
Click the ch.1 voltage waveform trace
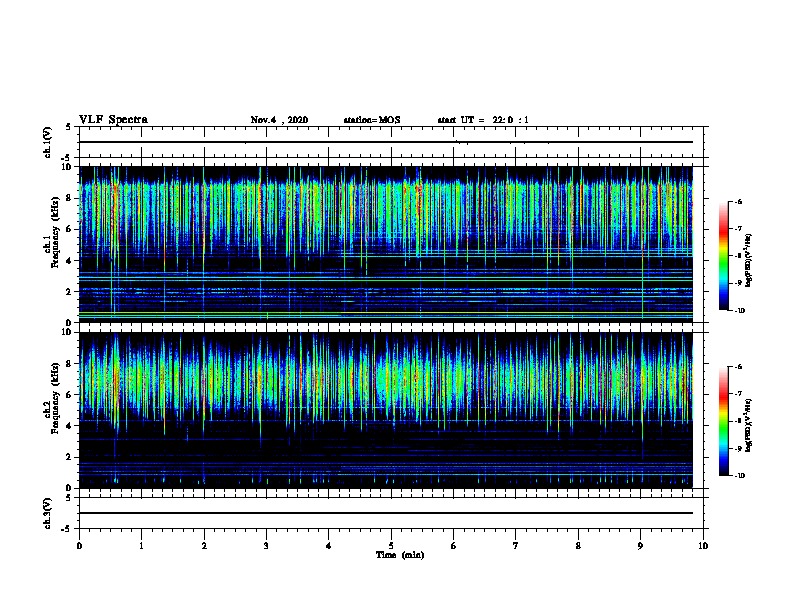click(386, 142)
